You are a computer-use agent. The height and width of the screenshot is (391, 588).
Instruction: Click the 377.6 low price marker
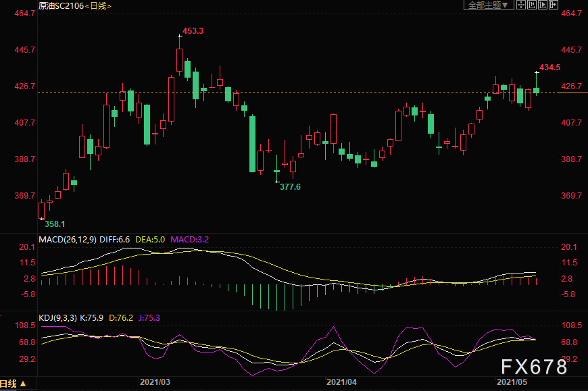coord(290,186)
